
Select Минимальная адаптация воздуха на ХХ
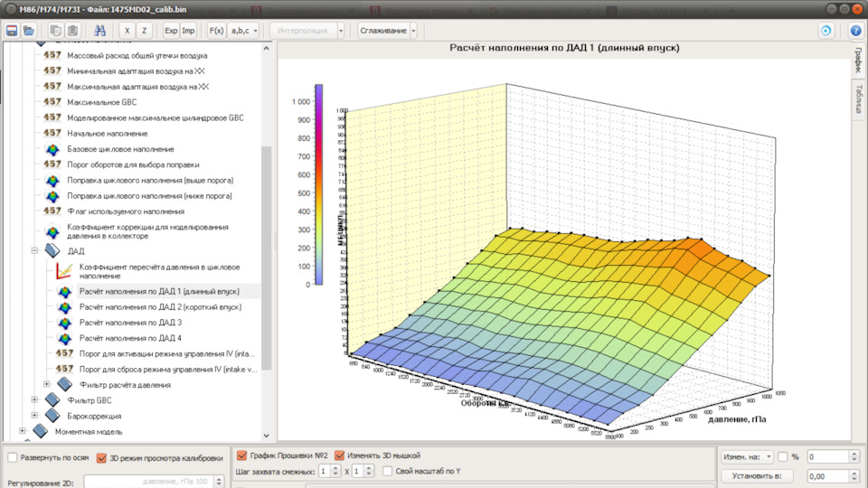point(136,70)
